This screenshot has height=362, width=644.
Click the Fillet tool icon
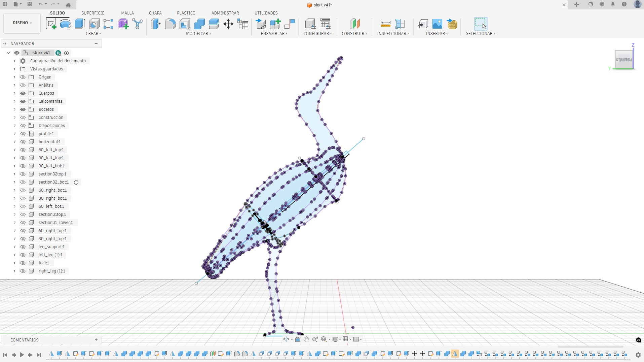(170, 24)
